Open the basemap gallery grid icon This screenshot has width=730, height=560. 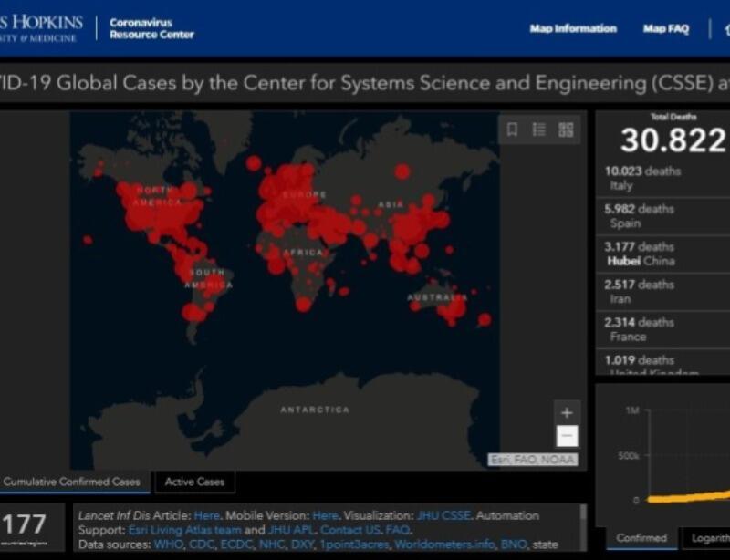click(x=566, y=130)
